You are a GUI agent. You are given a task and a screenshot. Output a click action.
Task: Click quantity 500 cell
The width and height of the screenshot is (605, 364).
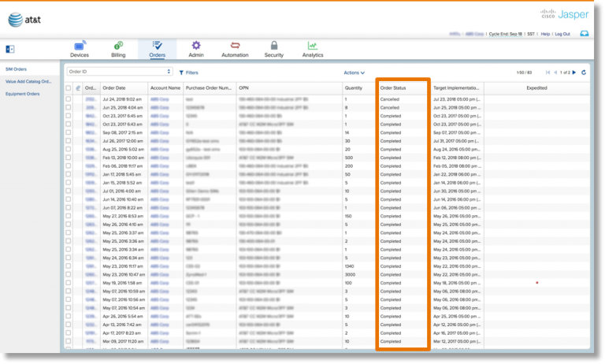pos(349,158)
